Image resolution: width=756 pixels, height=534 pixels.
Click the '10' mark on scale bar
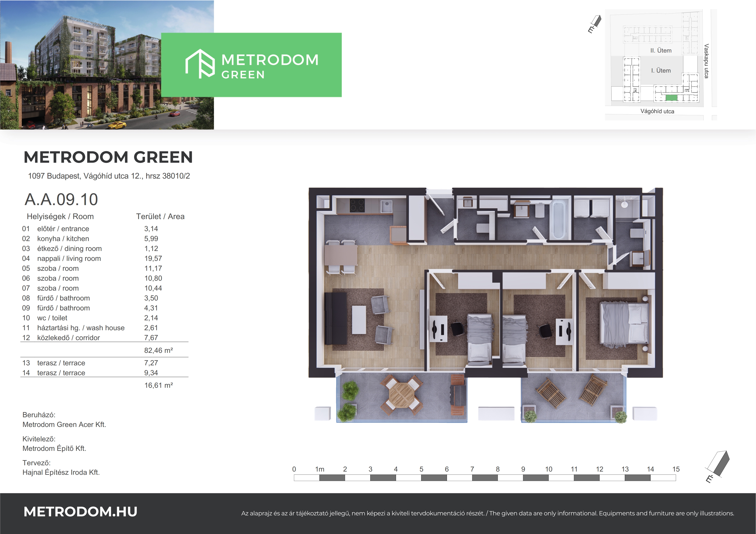[548, 469]
